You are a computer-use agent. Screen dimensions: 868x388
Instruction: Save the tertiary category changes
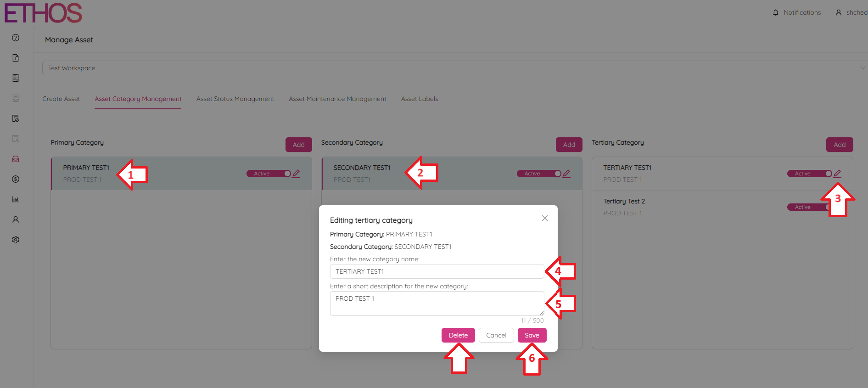click(532, 335)
